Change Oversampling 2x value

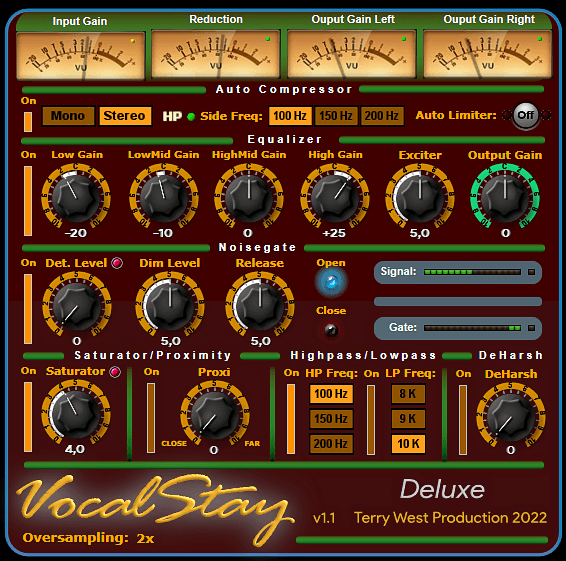click(145, 538)
